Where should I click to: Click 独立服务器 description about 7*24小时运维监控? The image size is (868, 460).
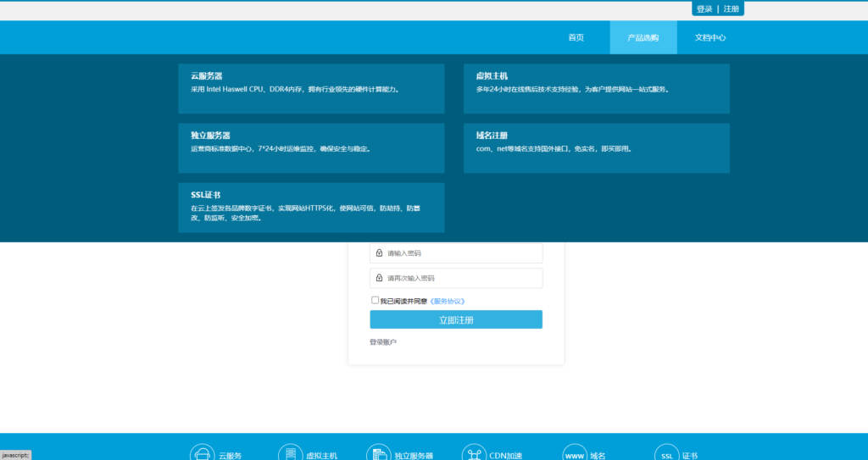(281, 149)
